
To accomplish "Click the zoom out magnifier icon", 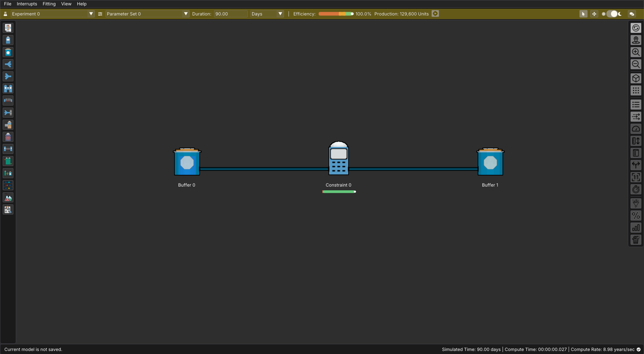I will point(636,64).
